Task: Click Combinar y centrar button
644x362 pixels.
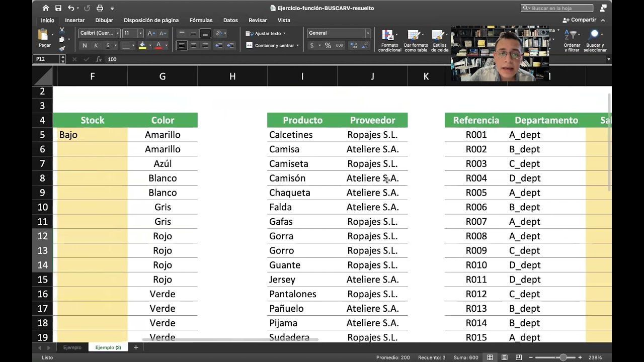Action: tap(272, 46)
